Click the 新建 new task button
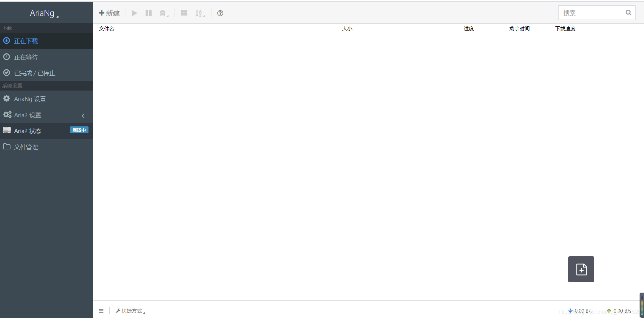This screenshot has height=318, width=644. click(109, 13)
